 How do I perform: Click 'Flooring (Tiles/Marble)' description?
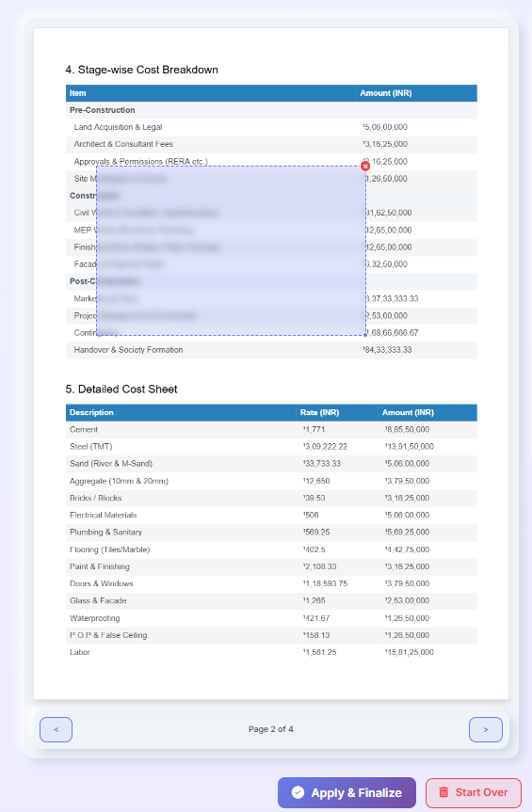click(110, 549)
